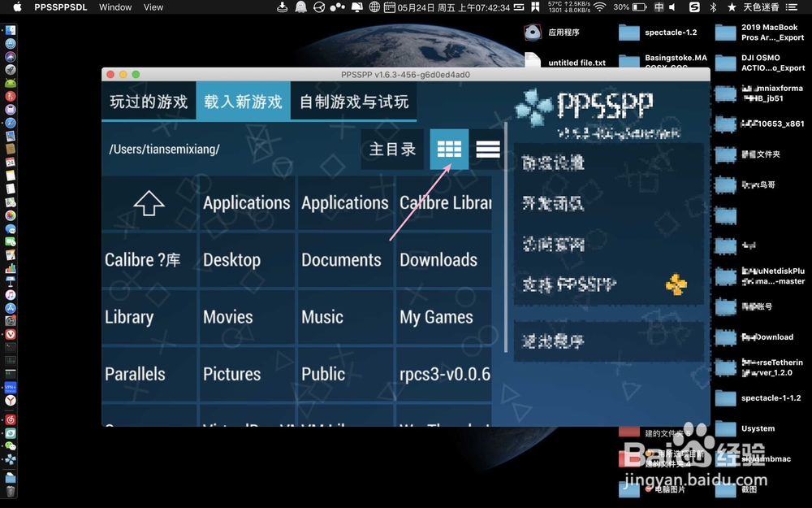Open the Public folder tile

[x=344, y=374]
